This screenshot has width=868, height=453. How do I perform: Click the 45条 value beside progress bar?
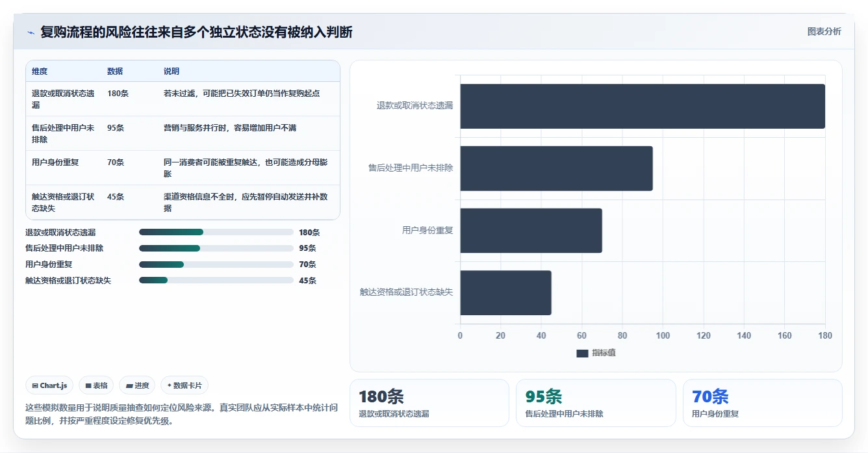307,281
